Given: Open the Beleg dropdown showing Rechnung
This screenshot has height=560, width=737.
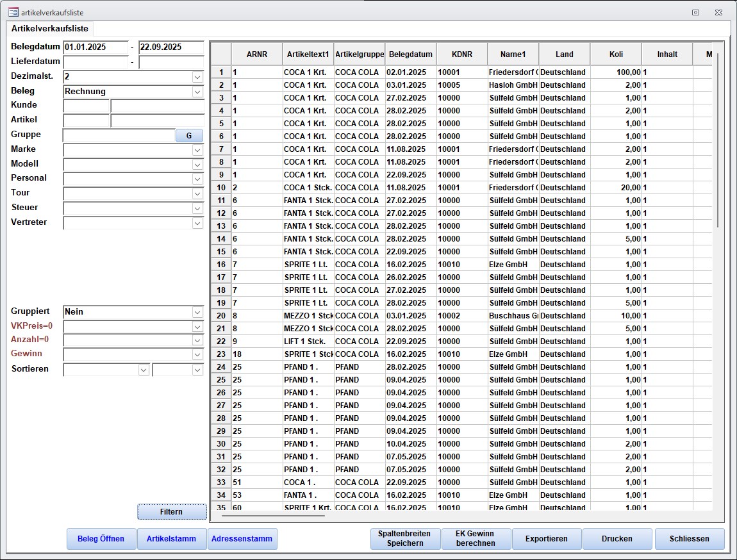Looking at the screenshot, I should coord(197,92).
